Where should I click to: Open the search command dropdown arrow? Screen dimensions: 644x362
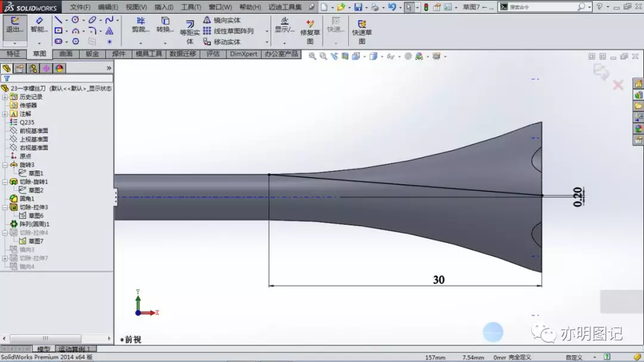(x=589, y=7)
